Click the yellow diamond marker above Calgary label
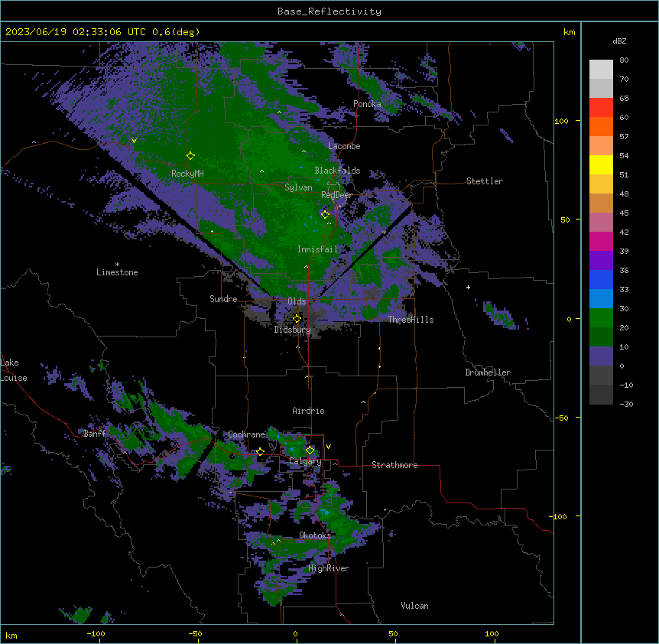Screen dimensions: 659x644 point(310,450)
